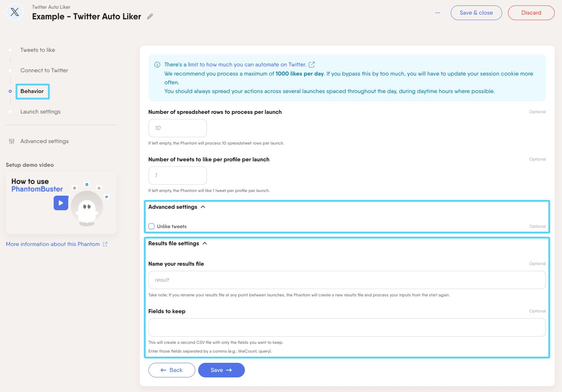Click the X Twitter logo icon
The height and width of the screenshot is (392, 562).
[x=15, y=12]
